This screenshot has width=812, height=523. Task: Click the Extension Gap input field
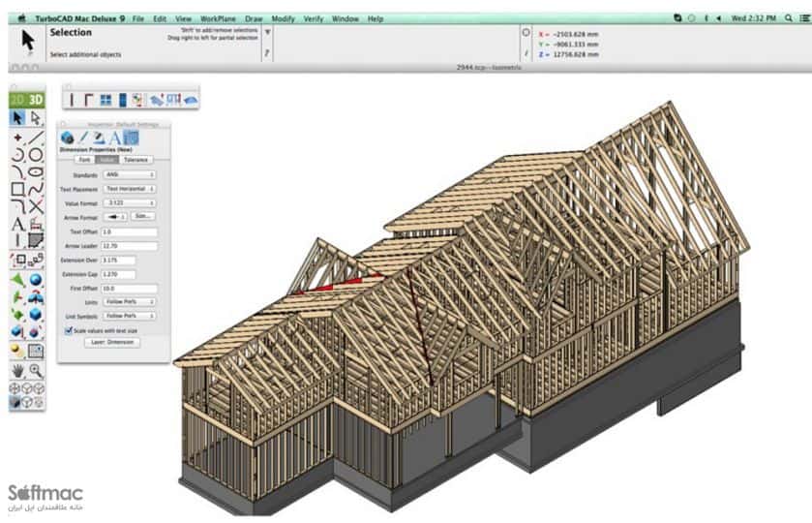coord(119,274)
